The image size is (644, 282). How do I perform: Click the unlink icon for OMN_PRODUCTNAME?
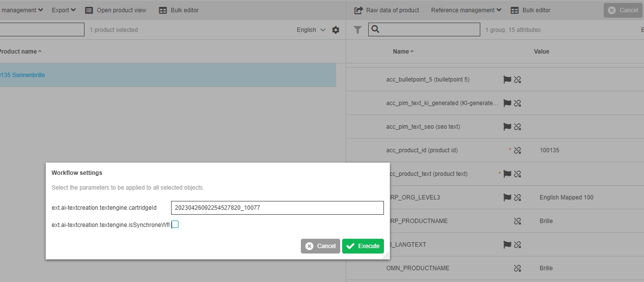point(517,268)
